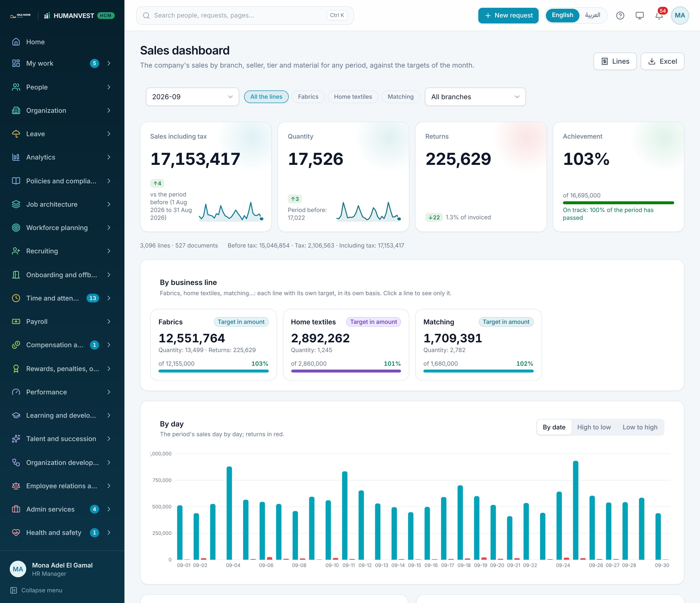This screenshot has width=700, height=603.
Task: Click the Employee relations scales icon
Action: [16, 486]
